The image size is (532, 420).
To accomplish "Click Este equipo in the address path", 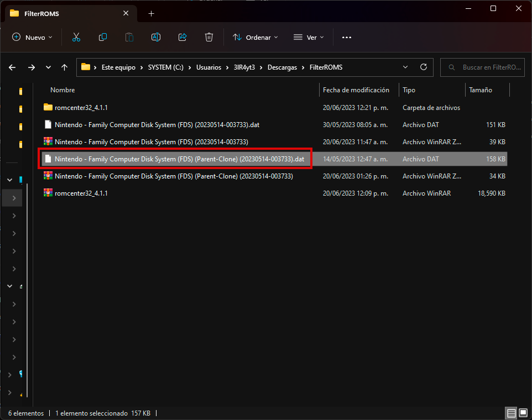I will click(x=118, y=67).
